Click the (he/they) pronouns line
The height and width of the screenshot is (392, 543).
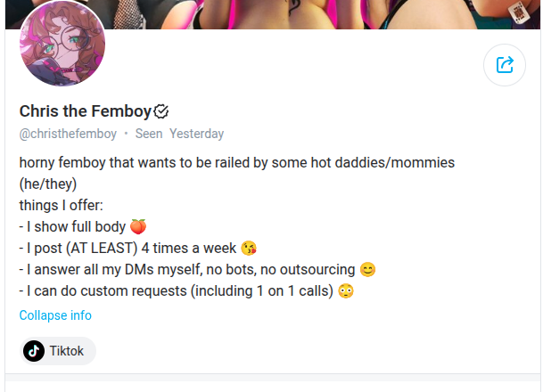[x=48, y=184]
